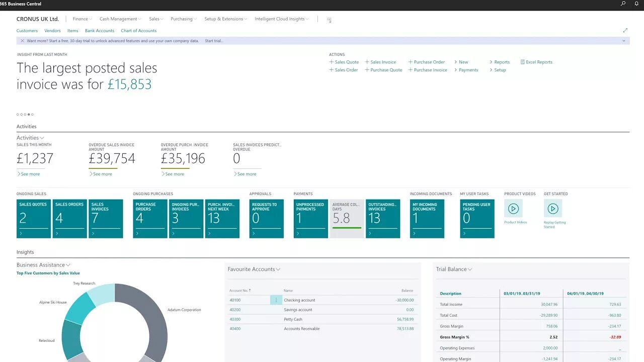644x362 pixels.
Task: See more under Sales Invoices Predicted Overdue
Action: point(245,174)
